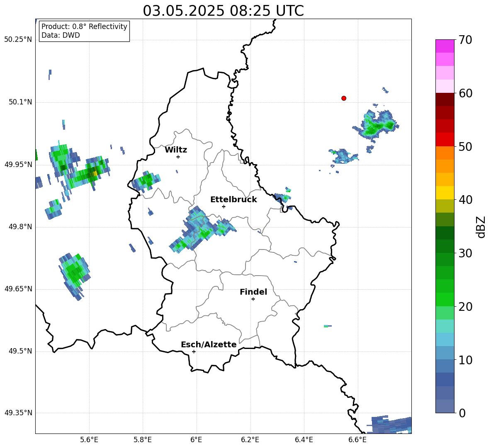Image resolution: width=491 pixels, height=448 pixels.
Task: Click the 49.95°N latitude label
Action: tap(18, 165)
